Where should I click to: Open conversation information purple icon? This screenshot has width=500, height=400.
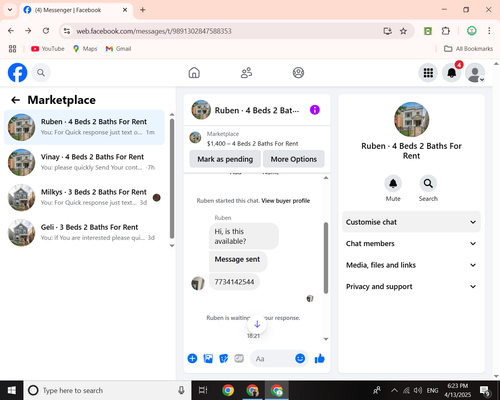[315, 110]
